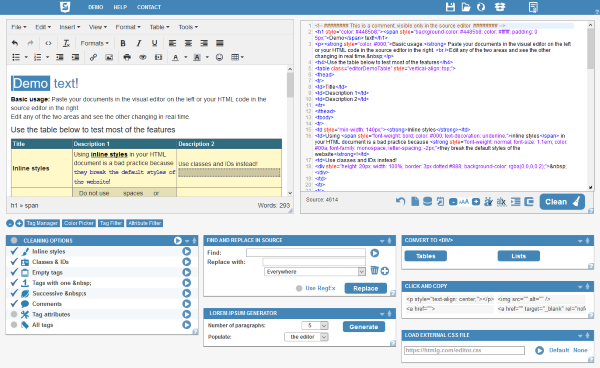Click the emoticon smiley icon
Image resolution: width=600 pixels, height=368 pixels.
(219, 57)
